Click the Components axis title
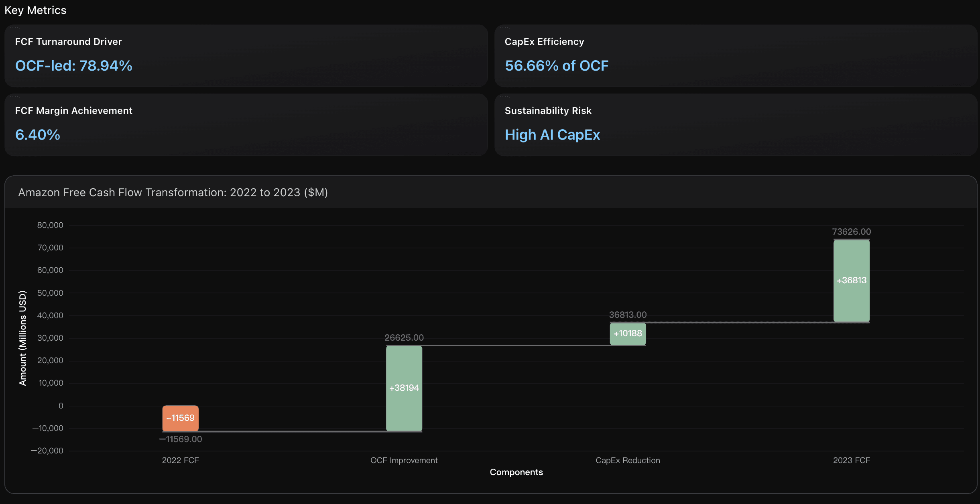The height and width of the screenshot is (504, 980). pyautogui.click(x=516, y=472)
